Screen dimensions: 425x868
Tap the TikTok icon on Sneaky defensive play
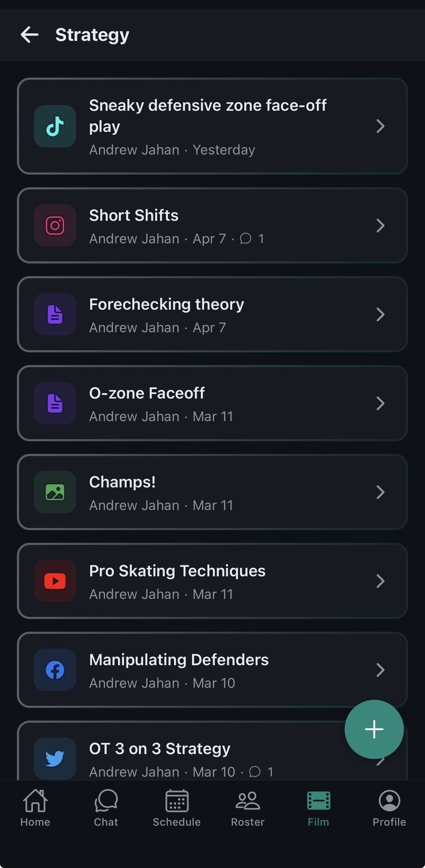click(55, 126)
